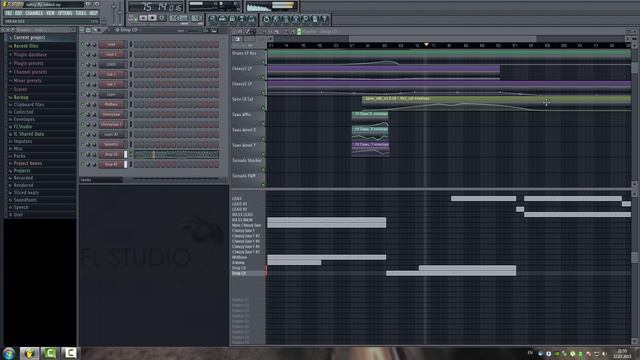Click the Drop LD channel button

point(111,154)
